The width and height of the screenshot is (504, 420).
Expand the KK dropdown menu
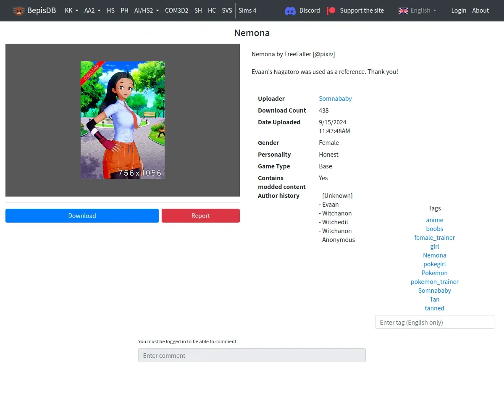point(71,10)
